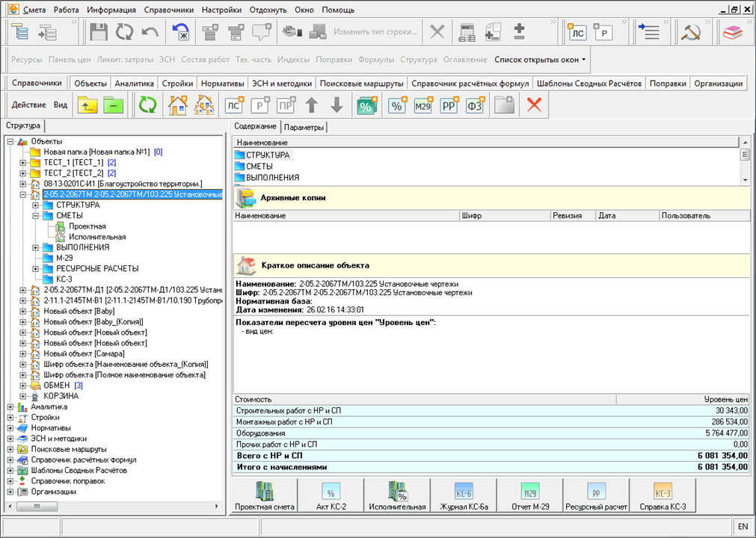Switch to the Нормативы tab
756x538 pixels.
222,84
